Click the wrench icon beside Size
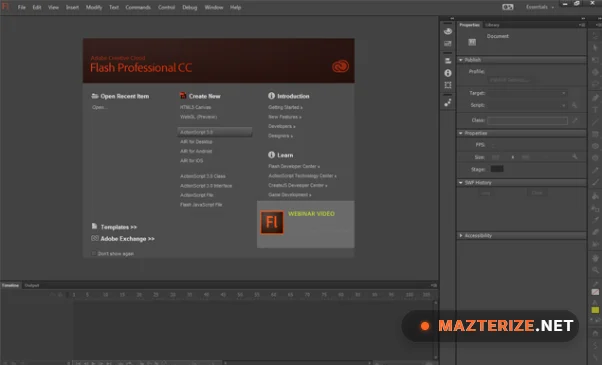 tap(574, 157)
